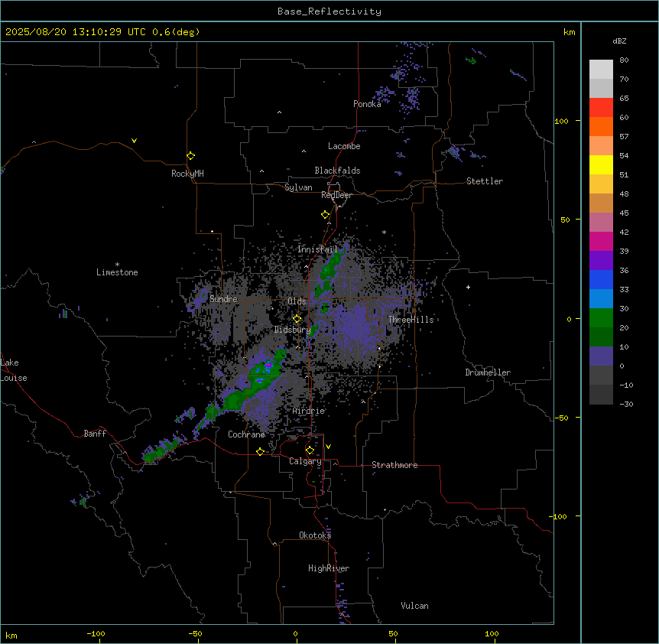Select the orange 60-57 dBZ legend swatch

point(601,126)
